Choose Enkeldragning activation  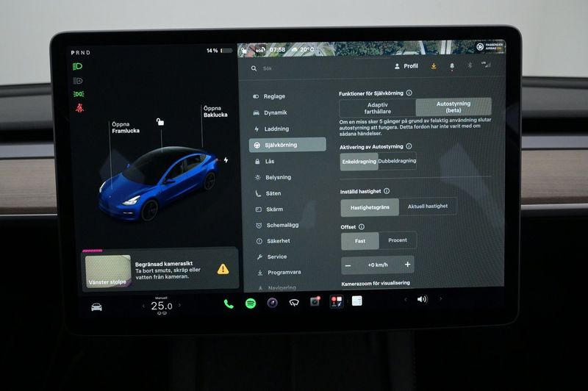click(x=359, y=162)
